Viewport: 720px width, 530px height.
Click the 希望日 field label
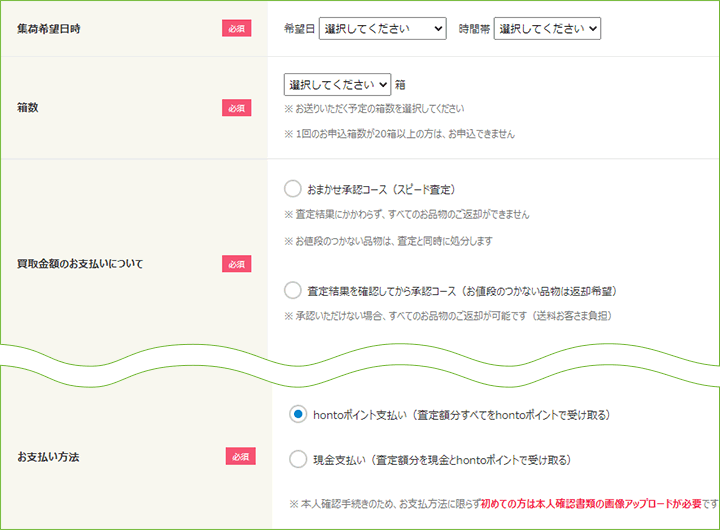[x=299, y=29]
